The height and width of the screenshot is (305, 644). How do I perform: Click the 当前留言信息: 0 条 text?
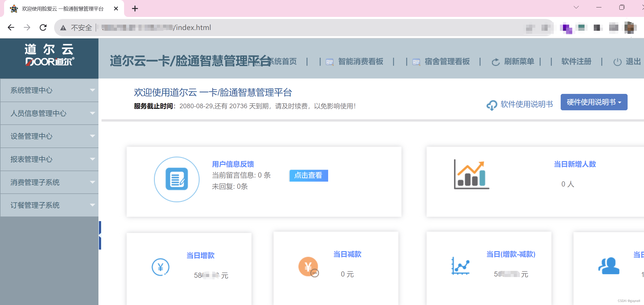241,175
